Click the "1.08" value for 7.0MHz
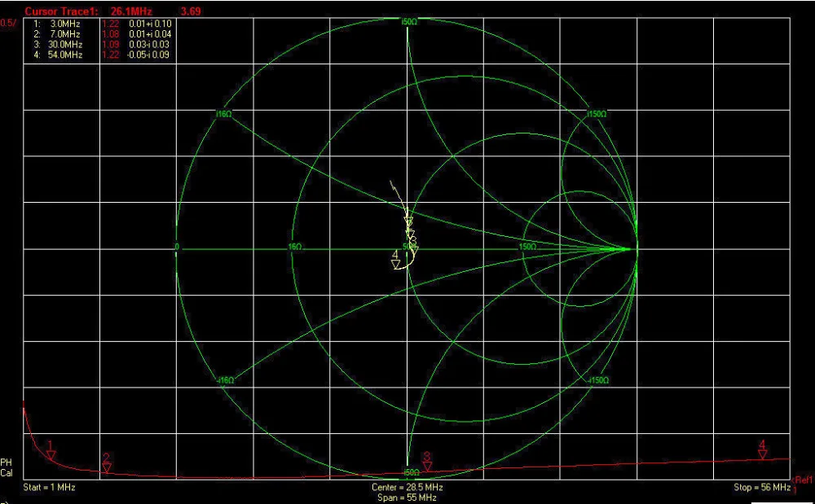Screen dimensions: 815x504 [111, 33]
